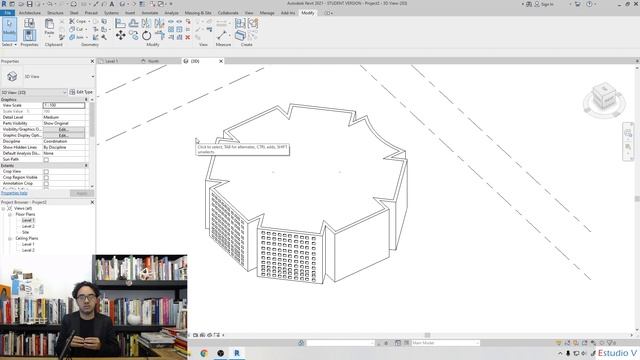Open the Structure ribbon tab
Image resolution: width=640 pixels, height=360 pixels.
point(55,13)
